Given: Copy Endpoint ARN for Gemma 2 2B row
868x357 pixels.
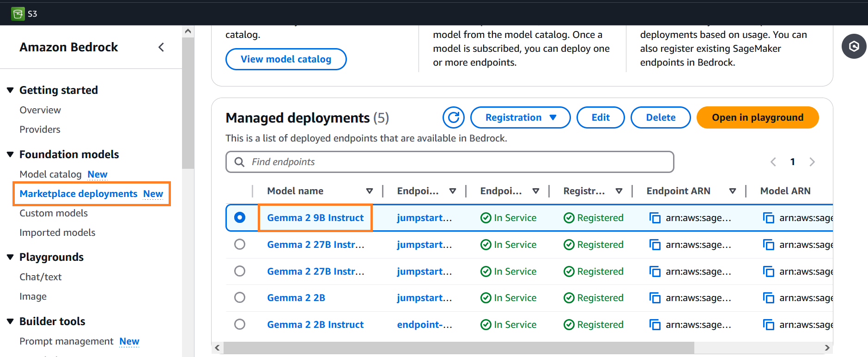Looking at the screenshot, I should tap(655, 298).
